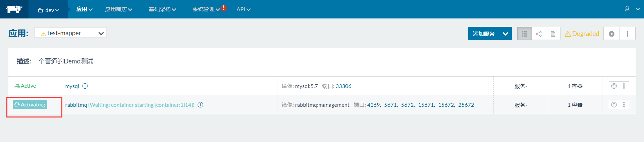Click the info icon beside rabbitmq
Viewport: 644px width, 142px height.
200,105
